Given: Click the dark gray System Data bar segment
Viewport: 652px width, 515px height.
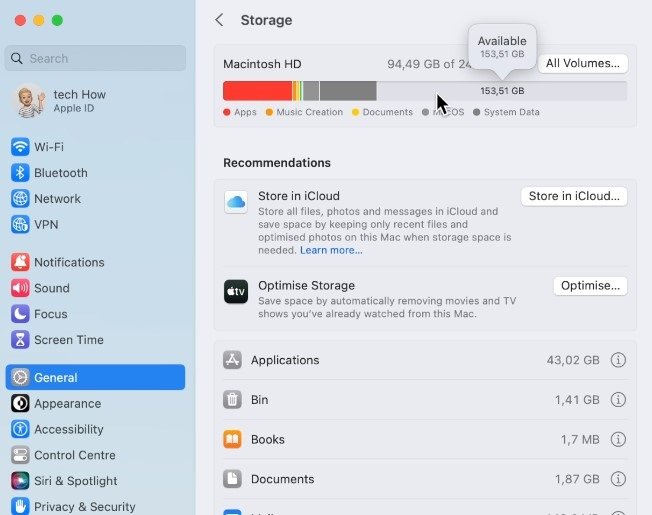Looking at the screenshot, I should [x=348, y=91].
